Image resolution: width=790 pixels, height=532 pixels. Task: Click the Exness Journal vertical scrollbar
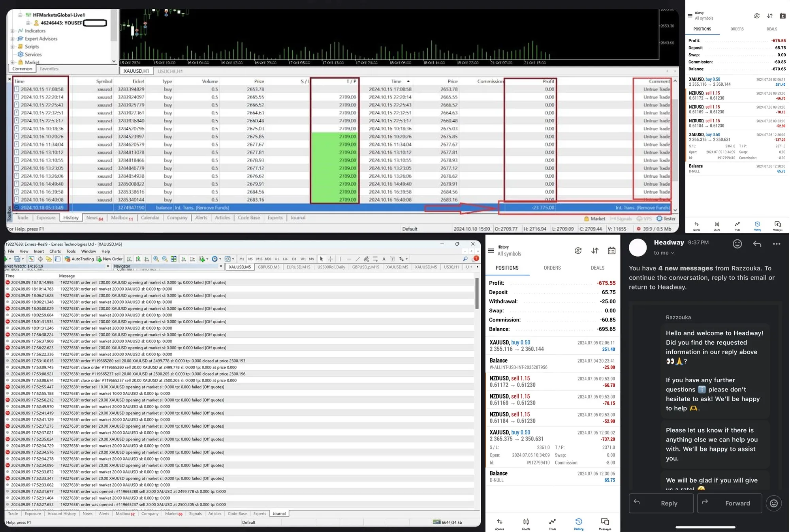(x=477, y=293)
